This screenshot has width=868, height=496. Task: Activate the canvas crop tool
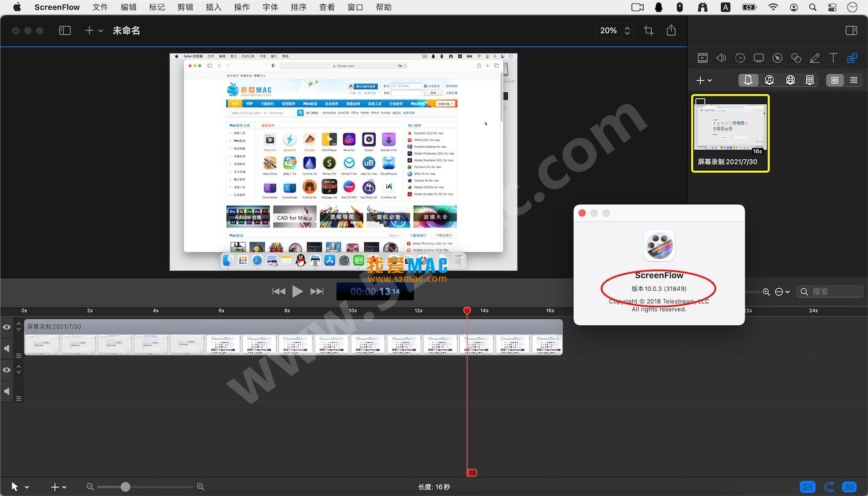[x=649, y=30]
